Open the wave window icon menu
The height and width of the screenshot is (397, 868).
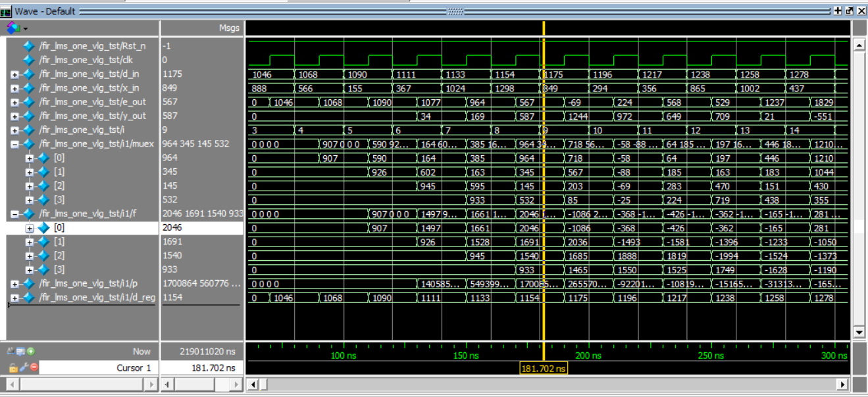click(x=7, y=11)
